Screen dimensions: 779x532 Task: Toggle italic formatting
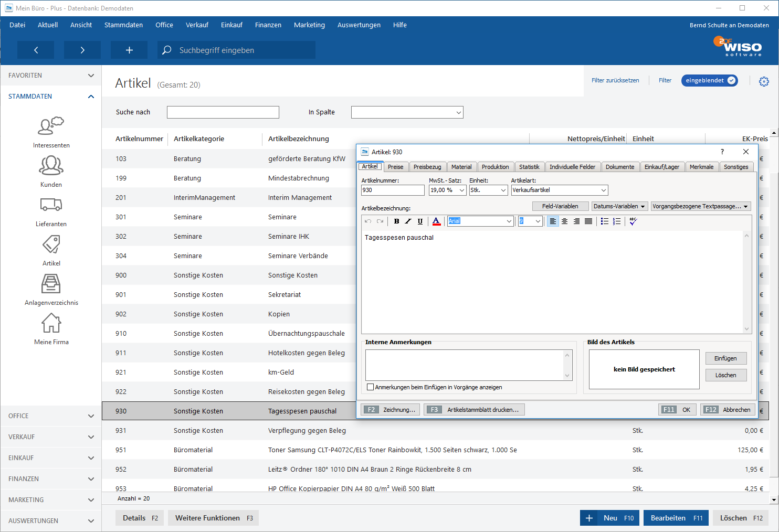[x=408, y=221]
